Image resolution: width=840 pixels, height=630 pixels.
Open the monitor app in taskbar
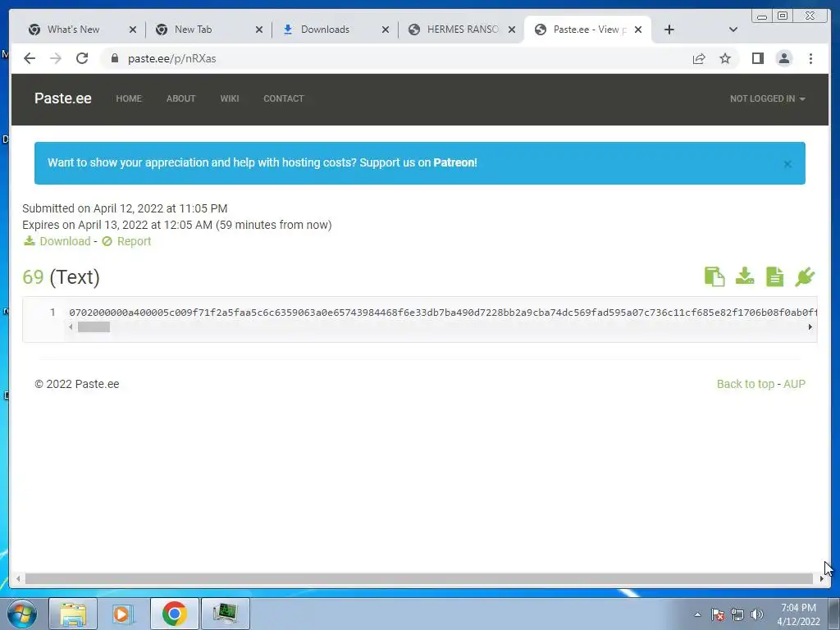pyautogui.click(x=225, y=614)
